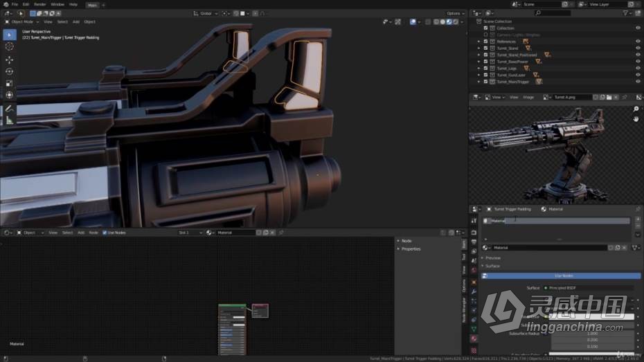Screen dimensions: 644x362
Task: Open the Object Mode dropdown
Action: point(21,21)
